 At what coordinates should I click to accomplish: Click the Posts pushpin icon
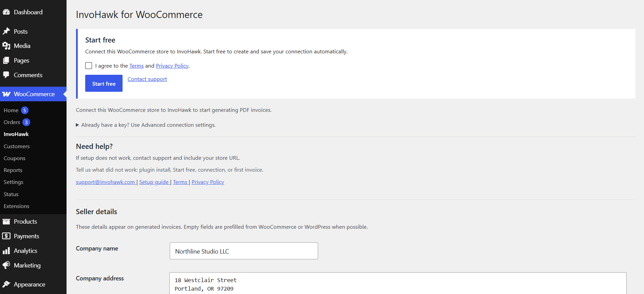coord(6,31)
